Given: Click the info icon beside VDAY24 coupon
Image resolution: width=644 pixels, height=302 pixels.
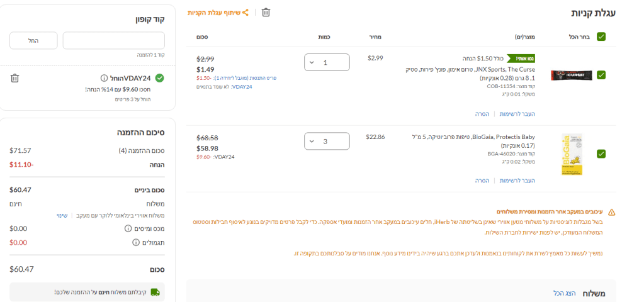Looking at the screenshot, I should pos(105,78).
